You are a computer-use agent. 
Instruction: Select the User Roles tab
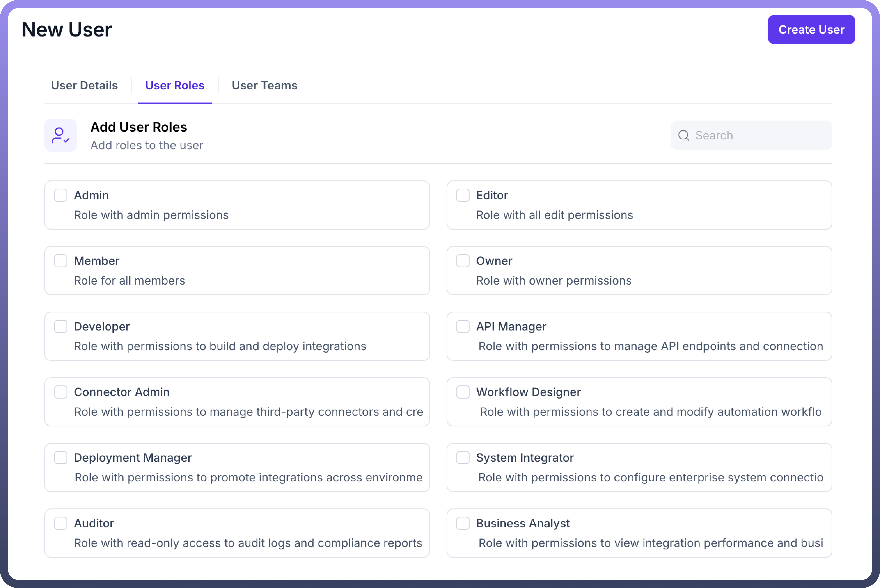click(174, 85)
